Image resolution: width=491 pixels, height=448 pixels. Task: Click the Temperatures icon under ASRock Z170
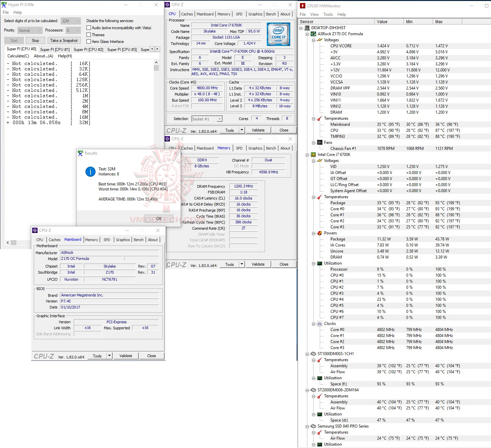(x=320, y=118)
